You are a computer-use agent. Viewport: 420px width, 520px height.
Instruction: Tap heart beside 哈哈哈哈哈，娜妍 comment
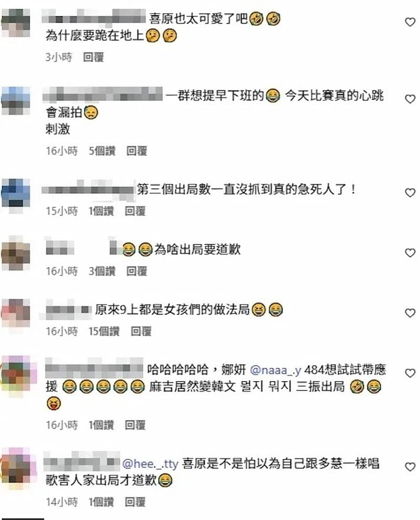(x=410, y=373)
